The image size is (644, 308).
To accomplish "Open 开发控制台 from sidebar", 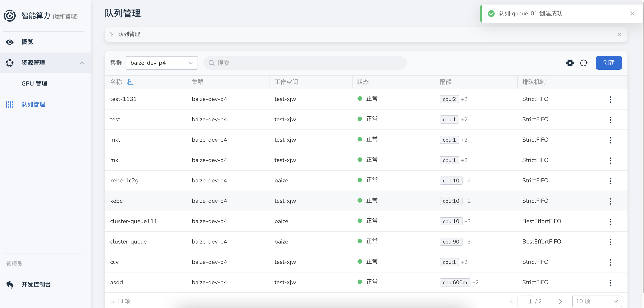I will 36,284.
